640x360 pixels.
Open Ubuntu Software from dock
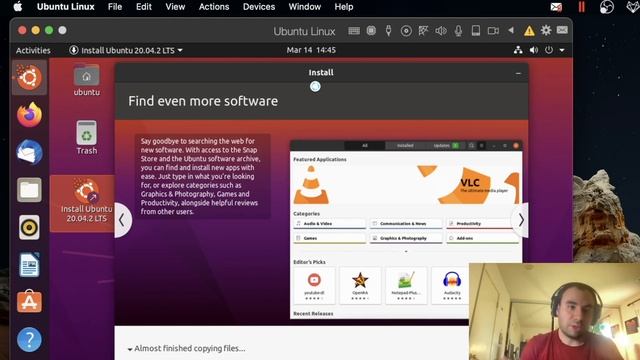click(29, 302)
